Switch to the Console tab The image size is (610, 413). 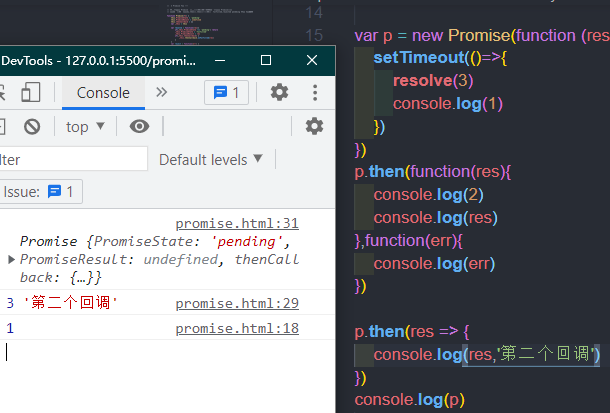[103, 93]
